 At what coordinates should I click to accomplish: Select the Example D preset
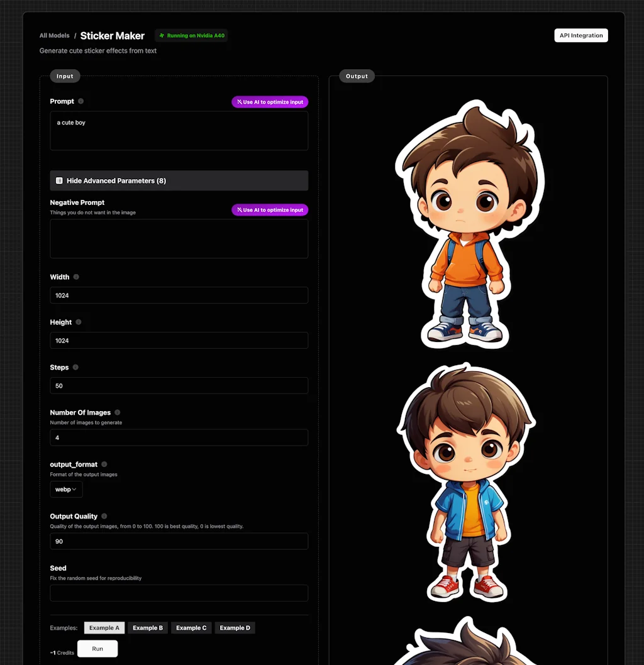[x=235, y=627]
